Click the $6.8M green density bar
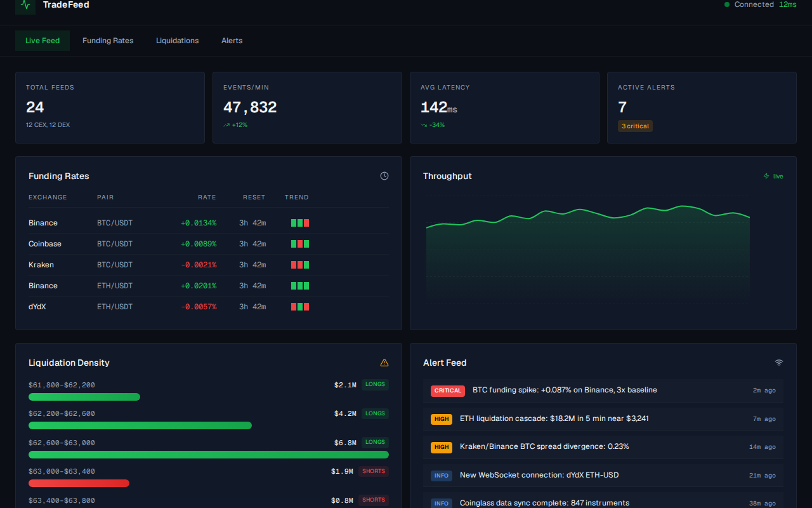The width and height of the screenshot is (812, 508). pos(208,454)
